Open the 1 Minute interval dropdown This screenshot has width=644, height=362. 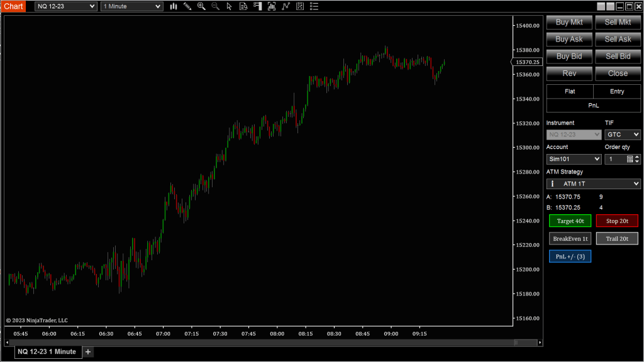(x=131, y=6)
